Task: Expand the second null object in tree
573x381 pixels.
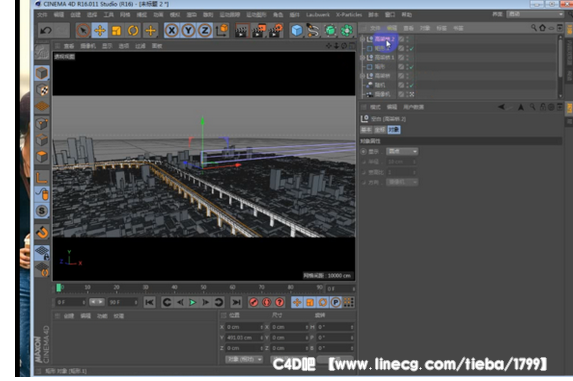Action: point(362,57)
